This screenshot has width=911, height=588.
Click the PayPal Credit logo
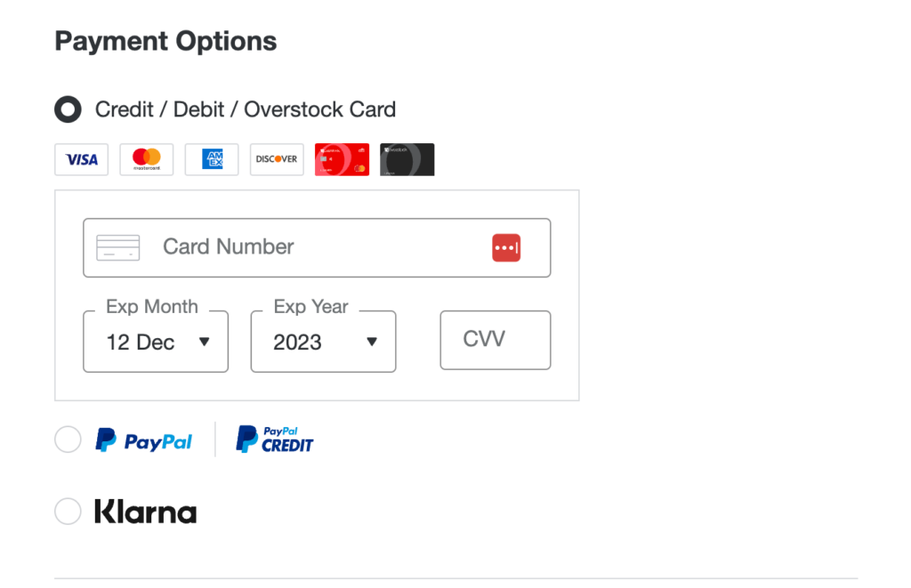point(273,439)
